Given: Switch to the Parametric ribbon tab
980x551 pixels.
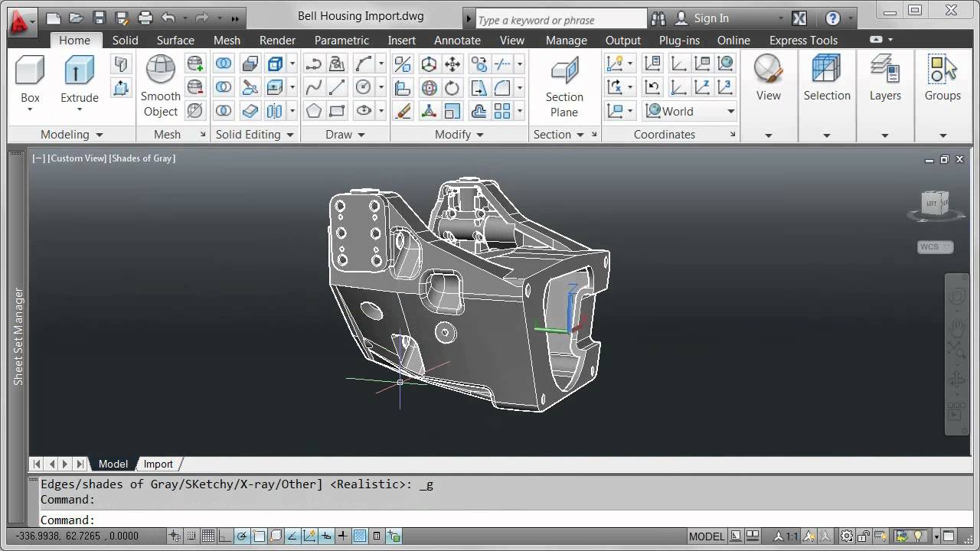Looking at the screenshot, I should coord(341,40).
